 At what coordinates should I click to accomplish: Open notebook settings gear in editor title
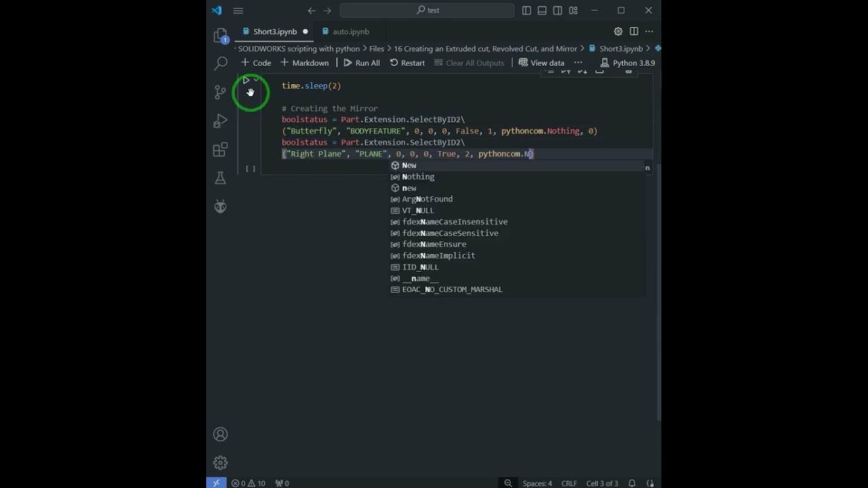click(x=618, y=31)
